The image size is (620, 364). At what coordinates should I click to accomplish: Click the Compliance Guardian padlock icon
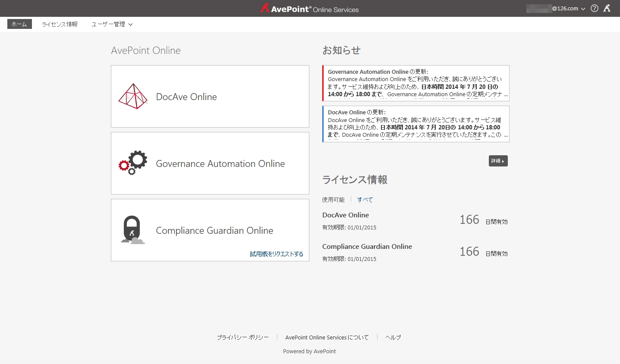[x=132, y=230]
